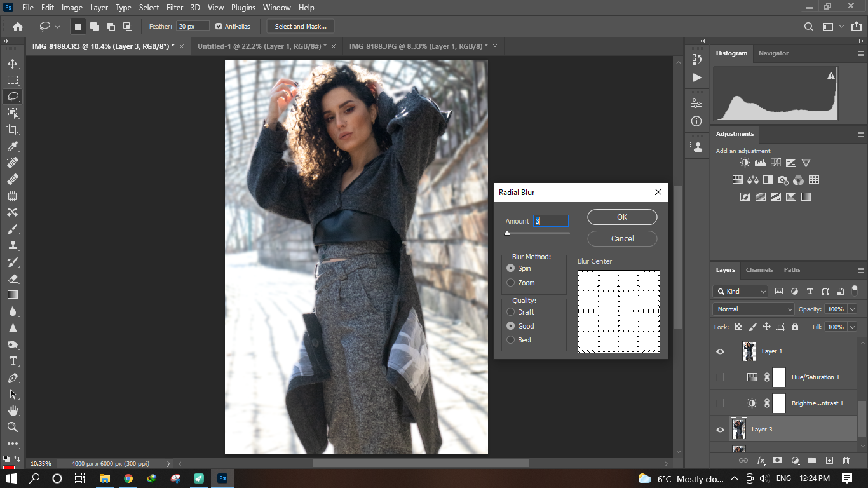This screenshot has height=488, width=868.
Task: Toggle the Anti-alias checkbox
Action: (219, 26)
